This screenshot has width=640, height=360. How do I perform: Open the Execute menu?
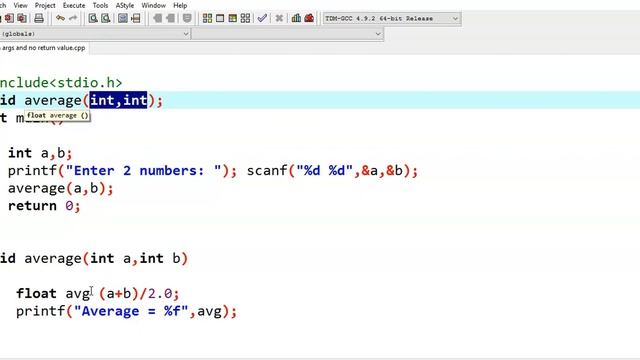[x=74, y=5]
